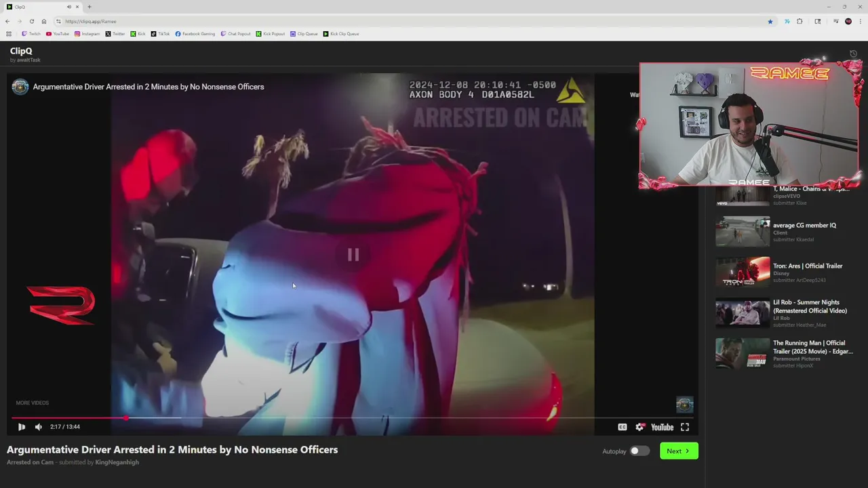Click the bookmark star icon

point(770,21)
